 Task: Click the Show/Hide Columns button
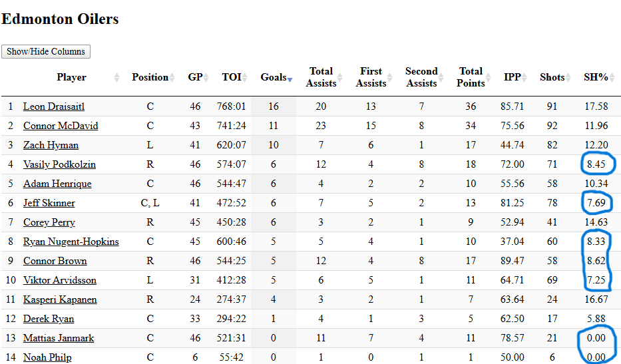coord(46,52)
